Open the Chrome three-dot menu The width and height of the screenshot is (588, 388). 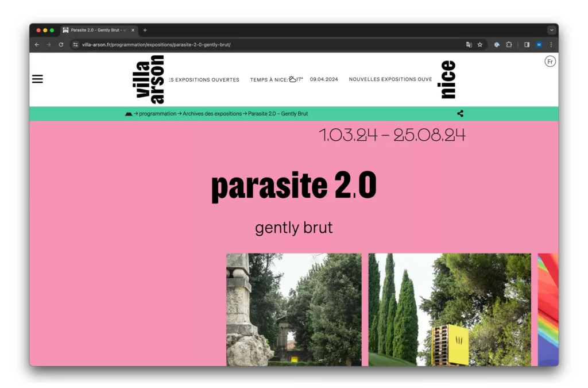coord(551,45)
